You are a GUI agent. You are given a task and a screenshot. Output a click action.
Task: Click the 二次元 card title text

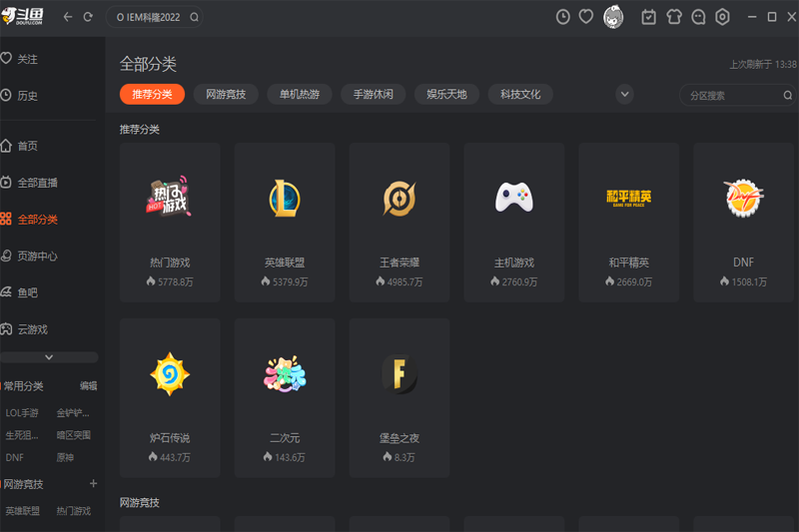[285, 438]
